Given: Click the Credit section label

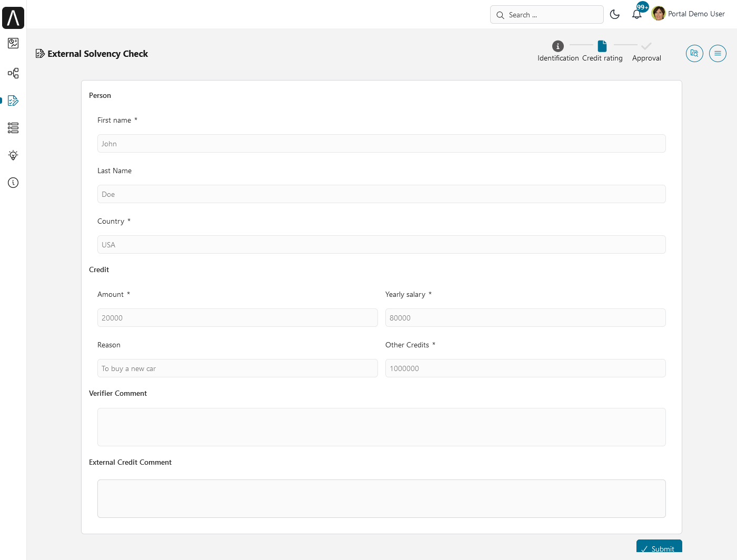Looking at the screenshot, I should (x=99, y=270).
